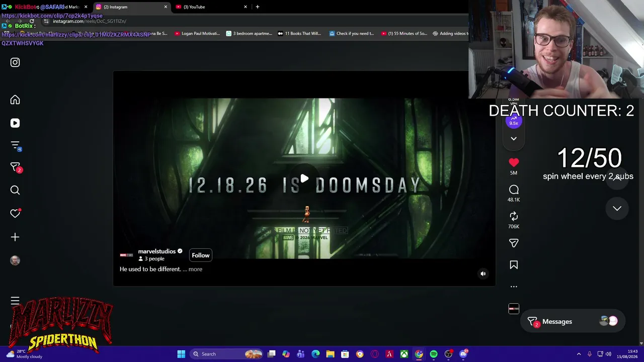644x362 pixels.
Task: Open the reel's comments bubble
Action: (514, 190)
